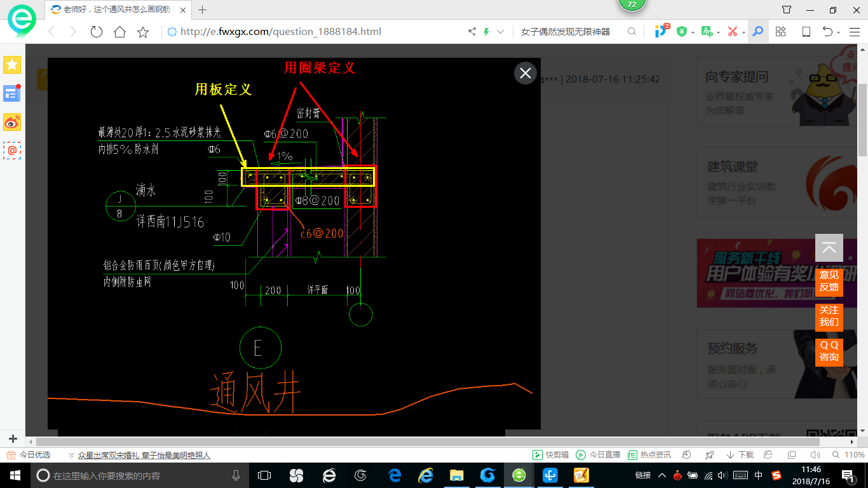This screenshot has width=868, height=488.
Task: Open File Explorer from the taskbar
Action: (x=456, y=475)
